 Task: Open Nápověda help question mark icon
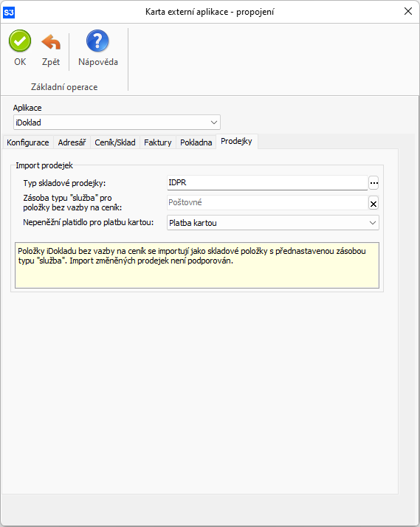97,41
